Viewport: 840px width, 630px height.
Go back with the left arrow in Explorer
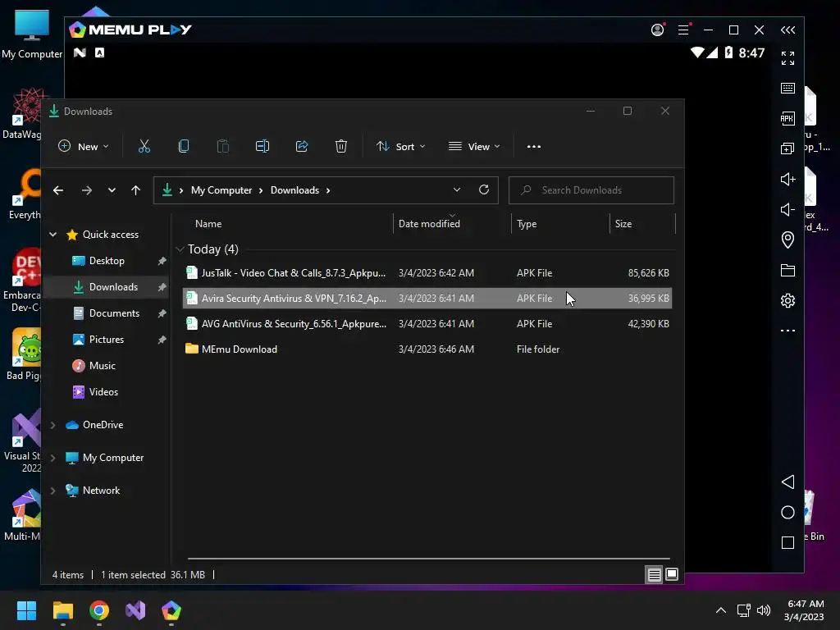point(58,190)
